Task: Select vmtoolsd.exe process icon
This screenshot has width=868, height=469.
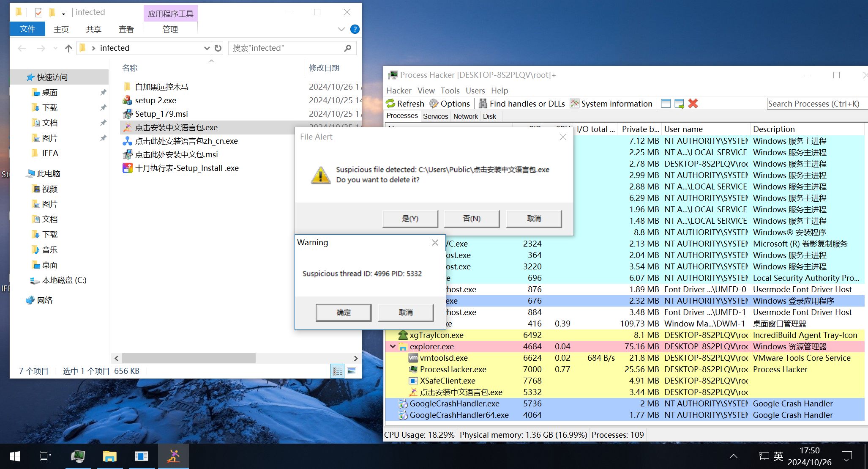Action: pyautogui.click(x=413, y=358)
